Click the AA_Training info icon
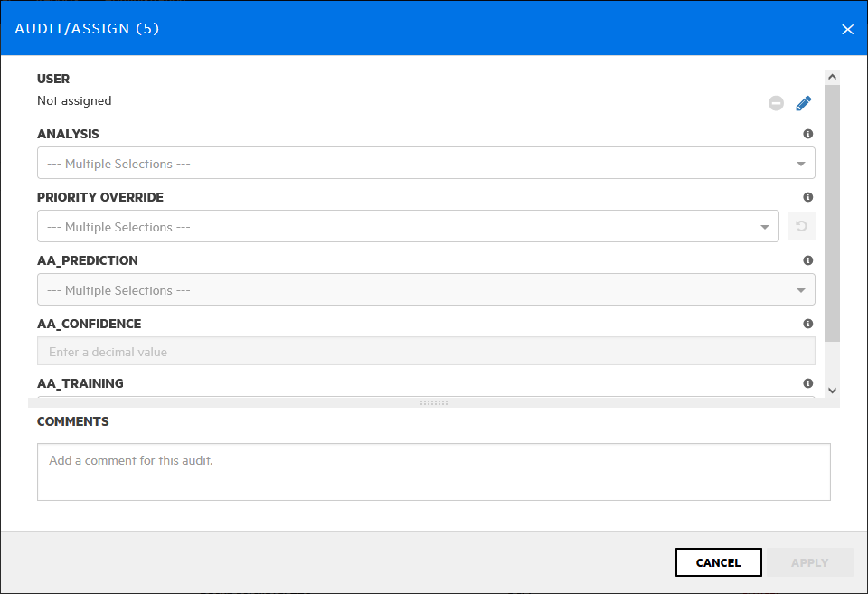 tap(807, 383)
